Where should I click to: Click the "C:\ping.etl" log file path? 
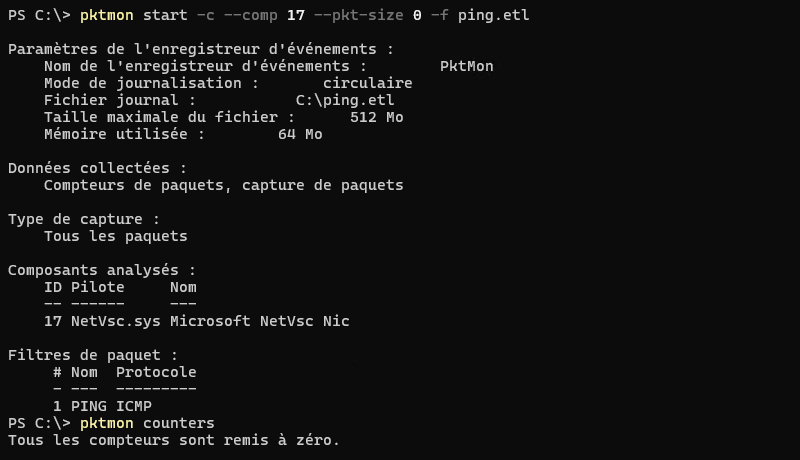coord(345,100)
